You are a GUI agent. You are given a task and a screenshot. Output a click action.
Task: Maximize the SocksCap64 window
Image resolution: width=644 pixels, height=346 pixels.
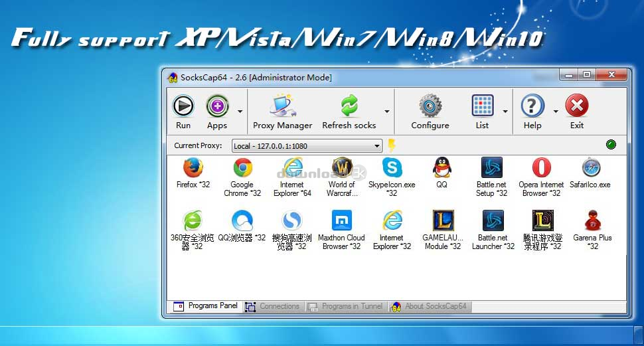(587, 75)
